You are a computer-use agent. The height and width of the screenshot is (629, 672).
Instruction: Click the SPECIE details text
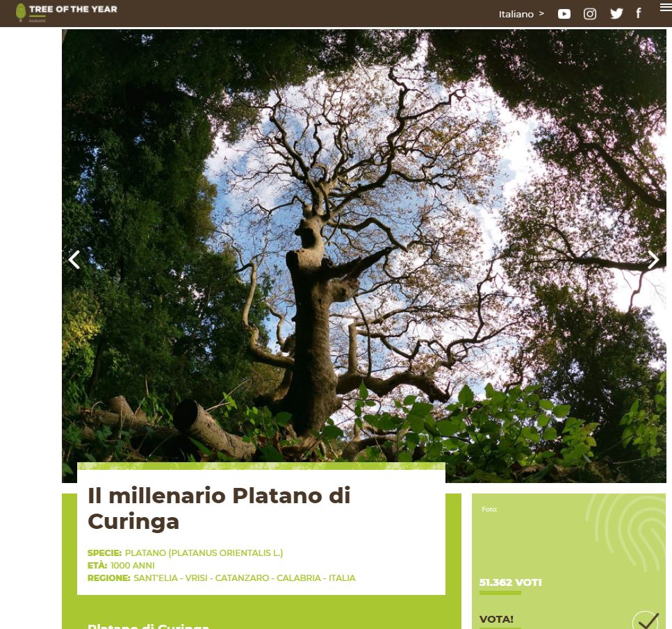pyautogui.click(x=185, y=553)
